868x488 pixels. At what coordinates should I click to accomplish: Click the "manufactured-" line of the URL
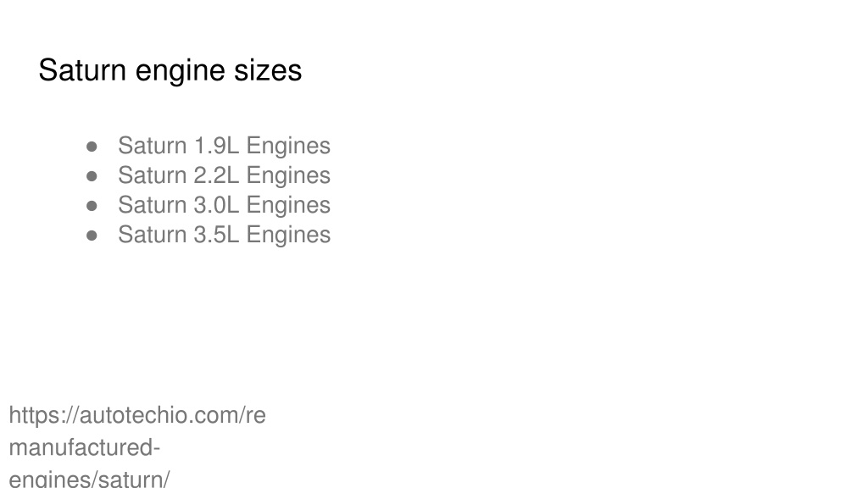pos(85,447)
